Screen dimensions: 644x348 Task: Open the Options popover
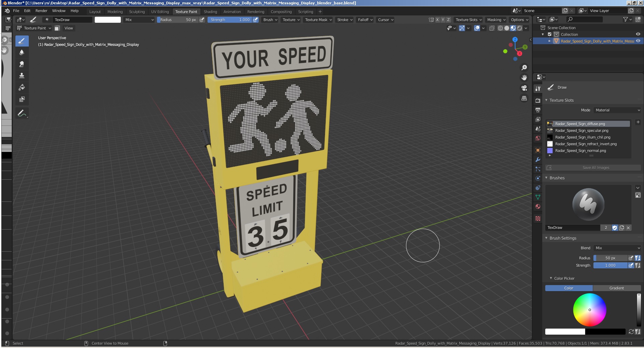coord(519,20)
